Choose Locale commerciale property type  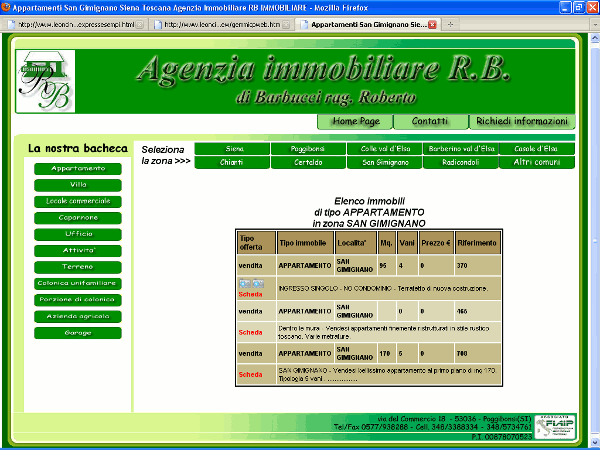78,201
